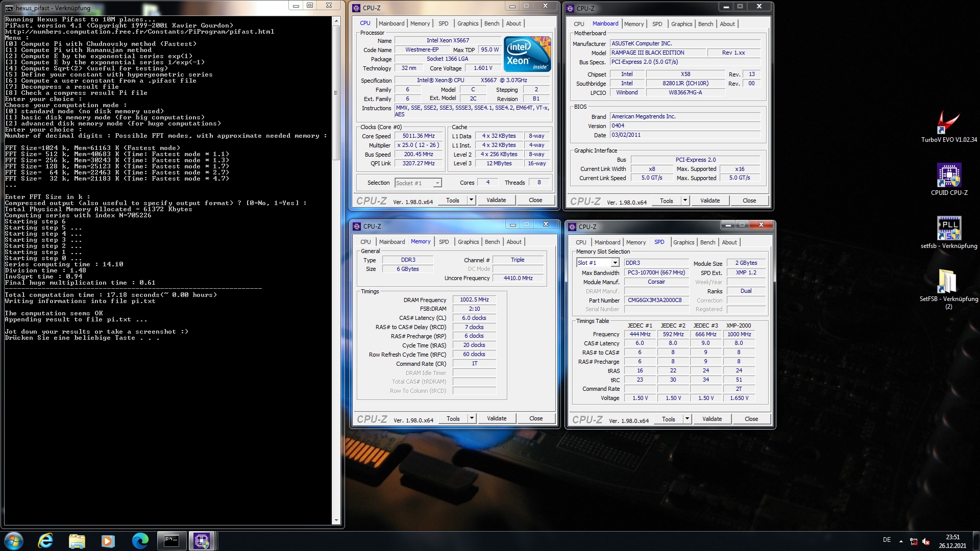The image size is (980, 551).
Task: Launch Internet Explorer from taskbar
Action: click(45, 541)
